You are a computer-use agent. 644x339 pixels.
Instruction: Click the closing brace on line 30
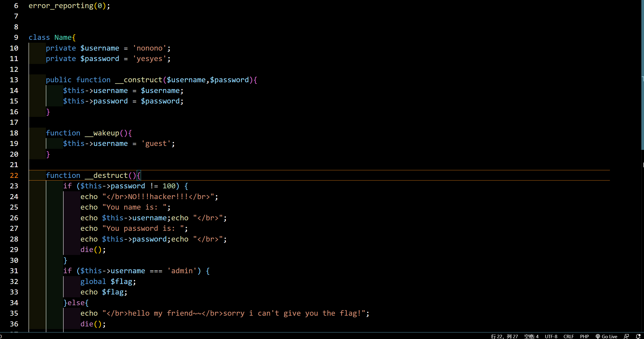pyautogui.click(x=65, y=260)
